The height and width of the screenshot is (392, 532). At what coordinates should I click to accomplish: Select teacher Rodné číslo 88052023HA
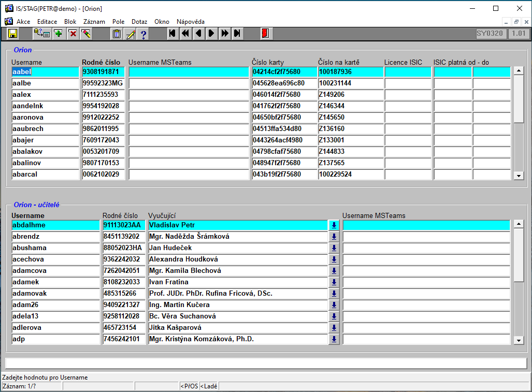point(124,248)
